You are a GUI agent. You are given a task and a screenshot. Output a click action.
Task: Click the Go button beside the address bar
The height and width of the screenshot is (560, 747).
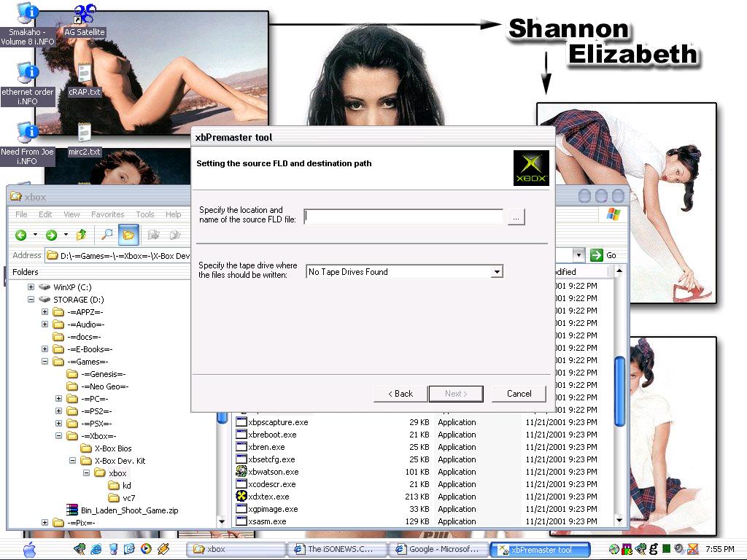pyautogui.click(x=603, y=255)
